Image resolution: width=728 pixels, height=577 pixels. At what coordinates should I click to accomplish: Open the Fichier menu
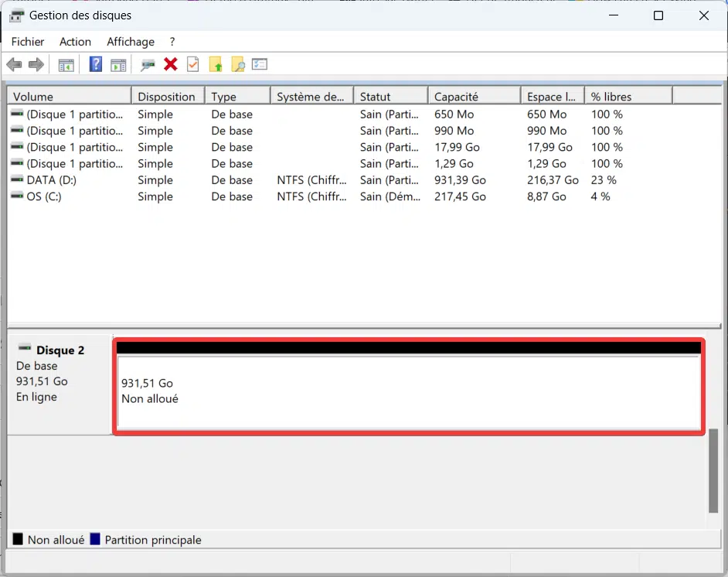pos(28,42)
